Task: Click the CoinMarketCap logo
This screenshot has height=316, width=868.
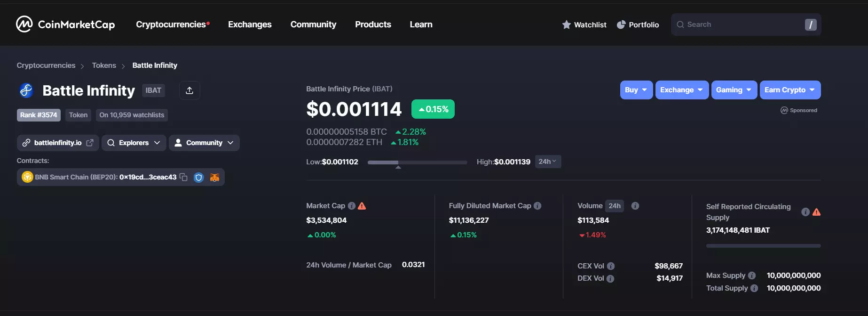Action: click(65, 24)
